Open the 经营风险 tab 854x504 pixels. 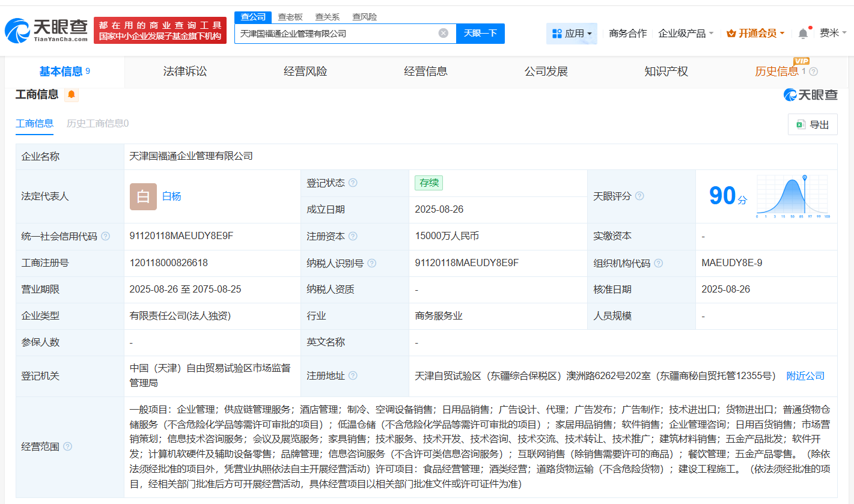pos(305,71)
